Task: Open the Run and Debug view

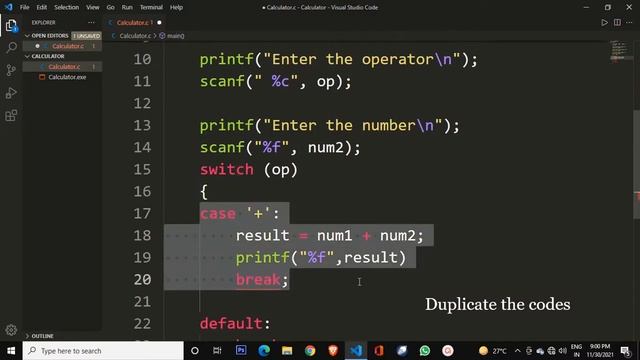Action: (x=11, y=93)
